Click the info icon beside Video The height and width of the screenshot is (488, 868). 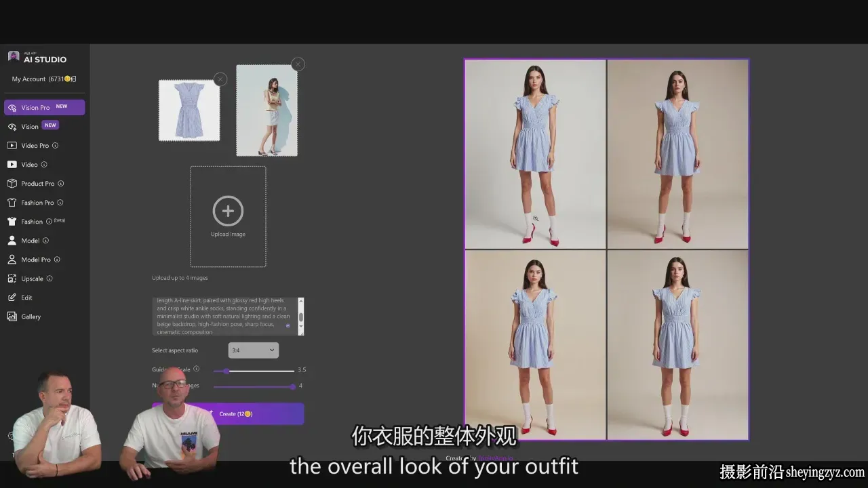click(44, 164)
